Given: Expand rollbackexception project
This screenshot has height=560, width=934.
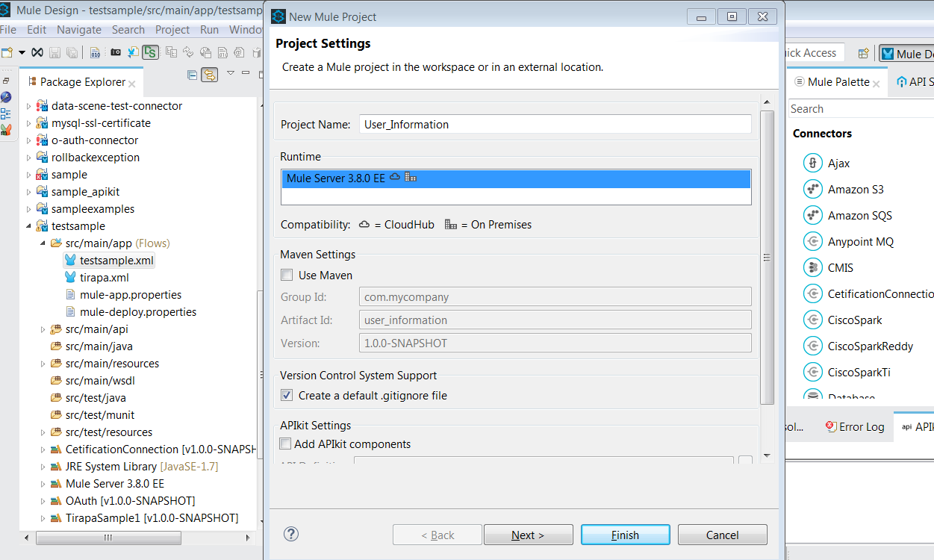Looking at the screenshot, I should (29, 158).
